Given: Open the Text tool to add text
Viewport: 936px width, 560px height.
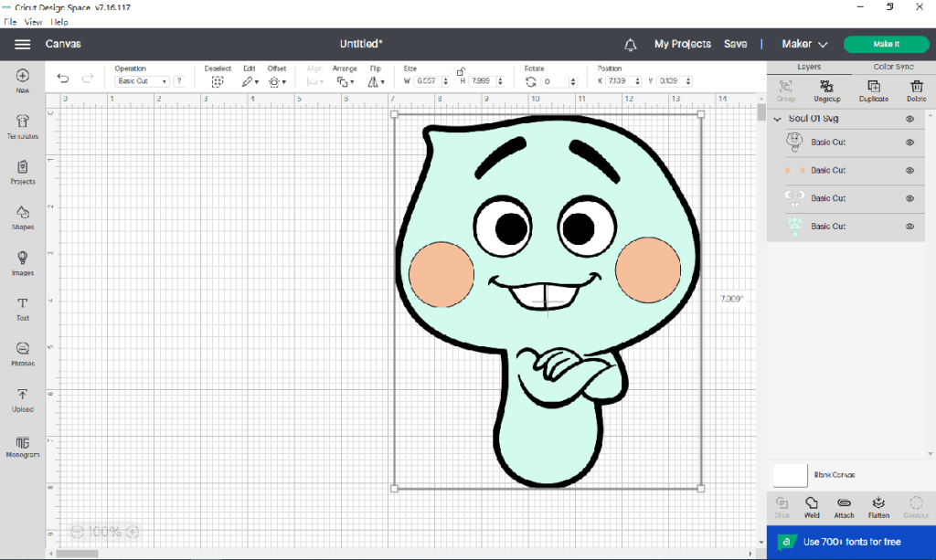Looking at the screenshot, I should pyautogui.click(x=22, y=310).
